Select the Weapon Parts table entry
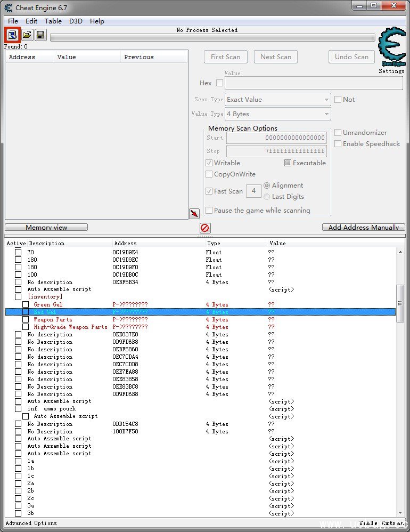Screen dimensions: 410x532 pos(53,320)
